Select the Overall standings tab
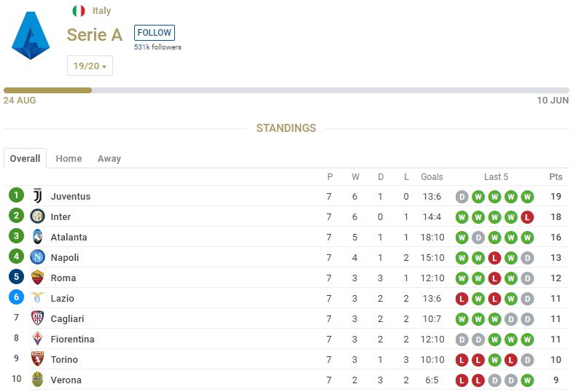This screenshot has width=576, height=392. [25, 159]
